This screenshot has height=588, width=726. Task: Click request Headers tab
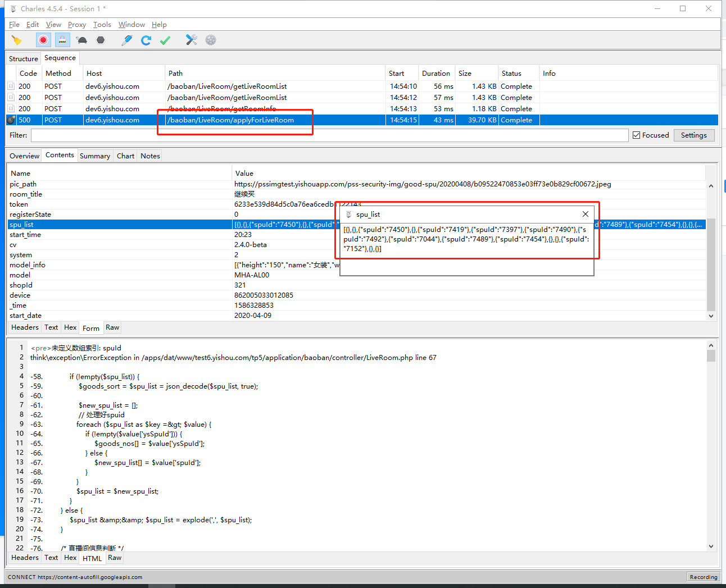25,327
